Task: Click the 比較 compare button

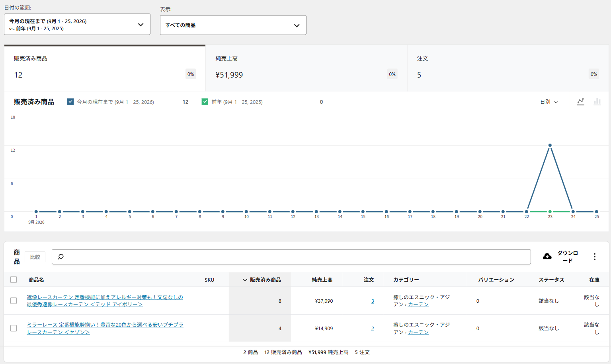Action: tap(35, 257)
